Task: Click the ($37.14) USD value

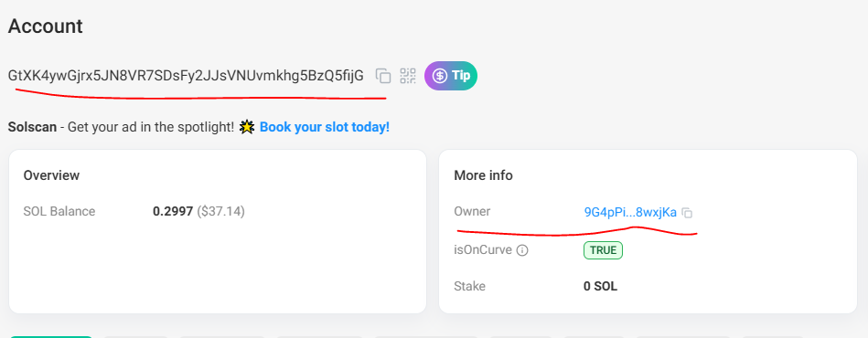Action: coord(220,211)
